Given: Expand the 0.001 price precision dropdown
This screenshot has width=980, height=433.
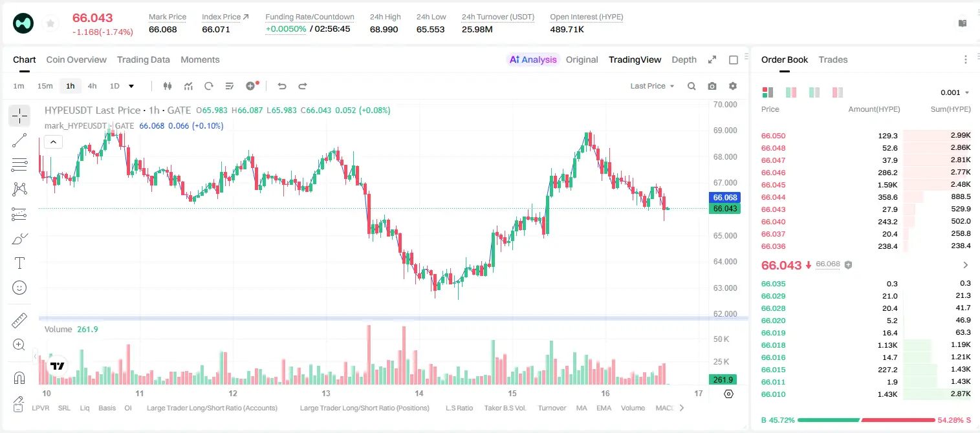Looking at the screenshot, I should point(955,92).
